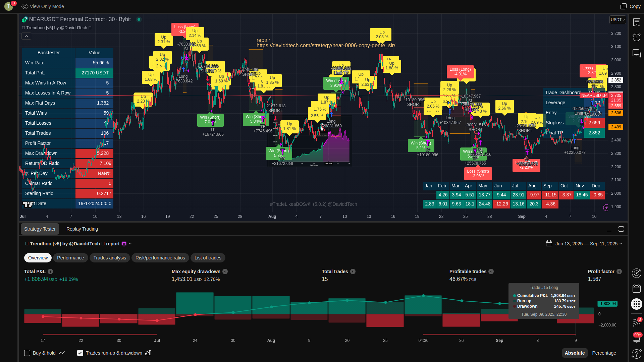This screenshot has width=644, height=362.
Task: Click the purple report calendar icon
Action: coord(124,244)
